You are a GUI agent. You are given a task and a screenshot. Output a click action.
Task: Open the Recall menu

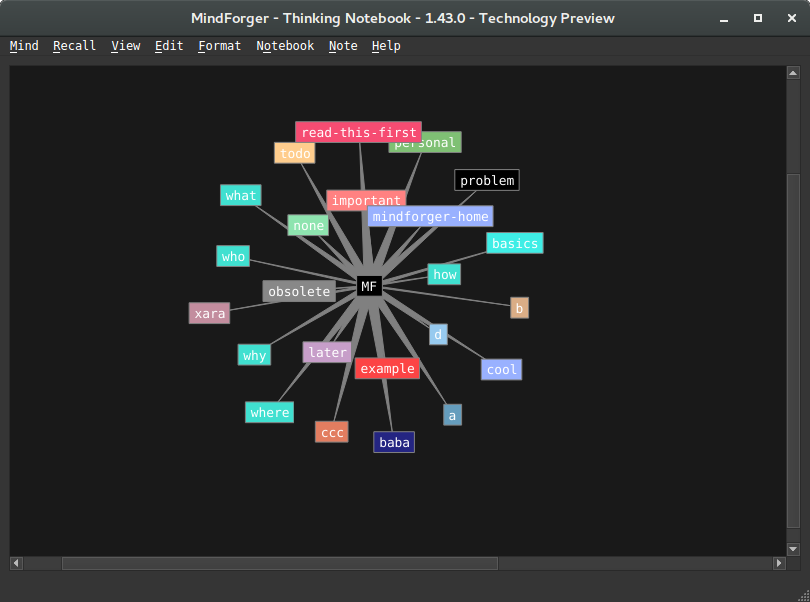coord(74,46)
